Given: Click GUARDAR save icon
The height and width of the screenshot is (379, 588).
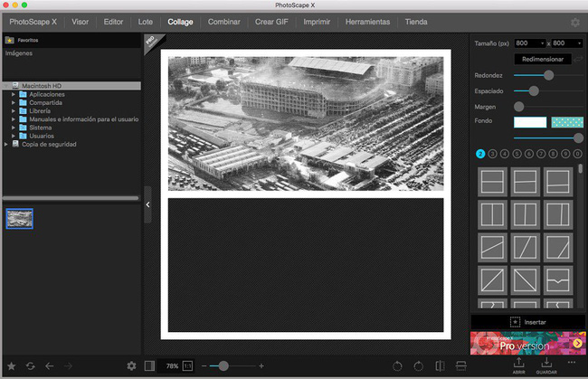Looking at the screenshot, I should [546, 365].
